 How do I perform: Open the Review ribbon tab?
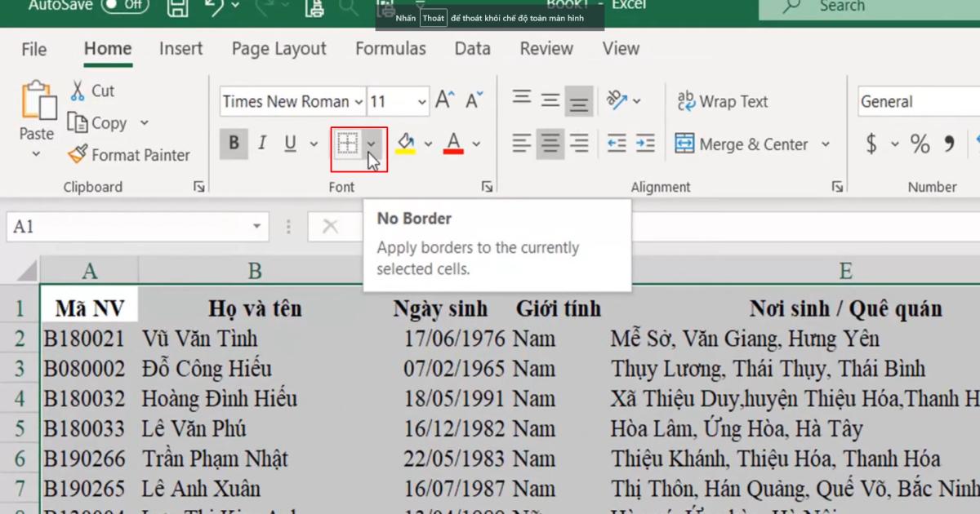coord(546,48)
